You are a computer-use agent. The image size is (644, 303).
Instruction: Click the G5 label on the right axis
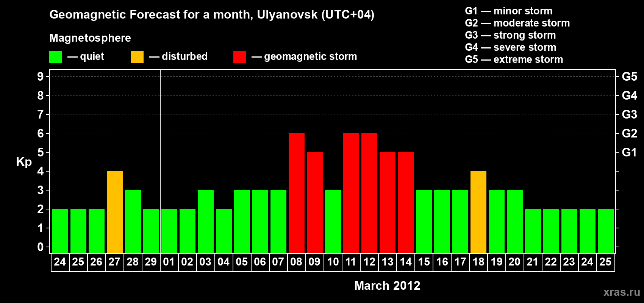coord(630,77)
